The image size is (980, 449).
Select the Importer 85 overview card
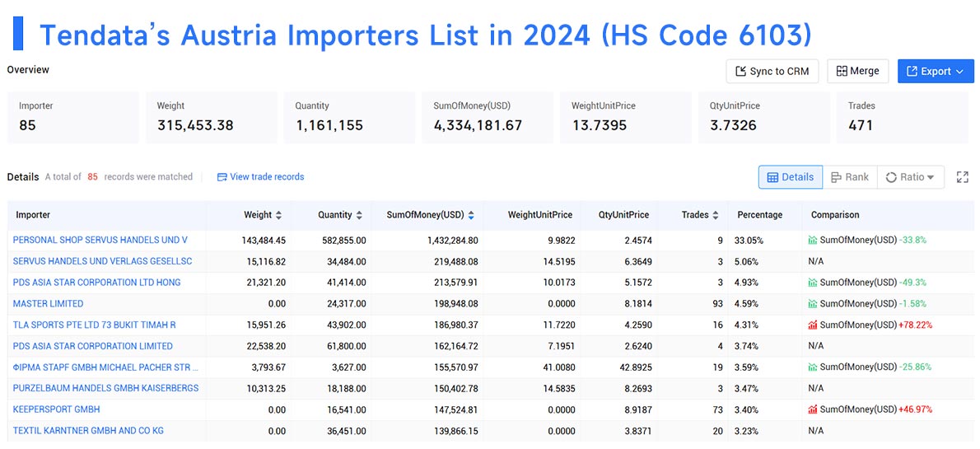(72, 118)
